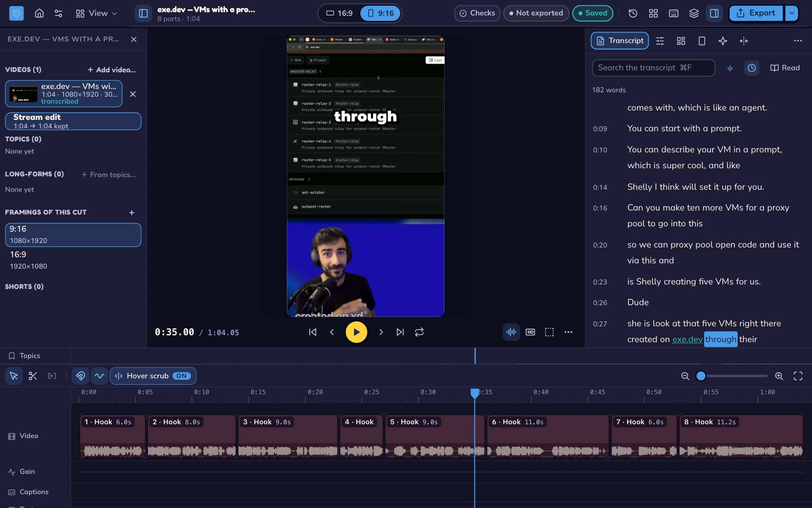Open the Checks panel

coord(477,13)
